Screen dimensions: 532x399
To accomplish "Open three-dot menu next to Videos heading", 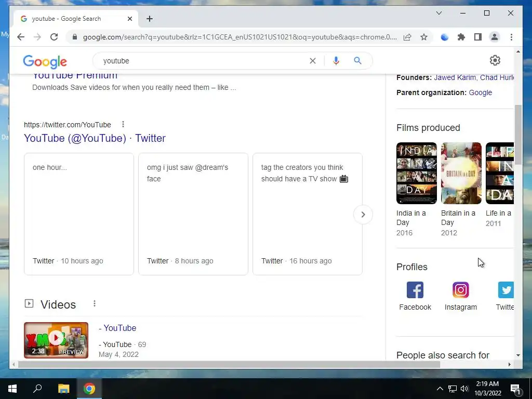I will [x=95, y=303].
